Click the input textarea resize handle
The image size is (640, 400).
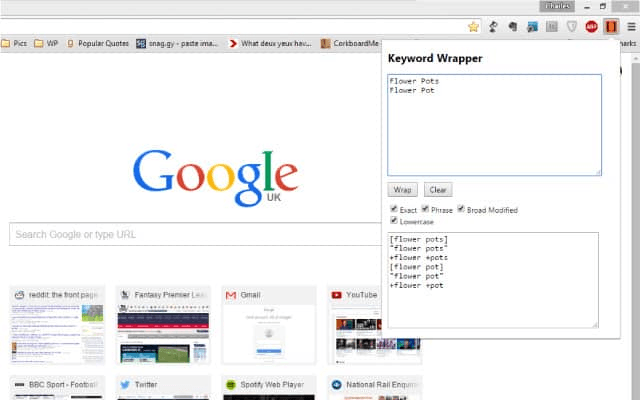(x=598, y=173)
